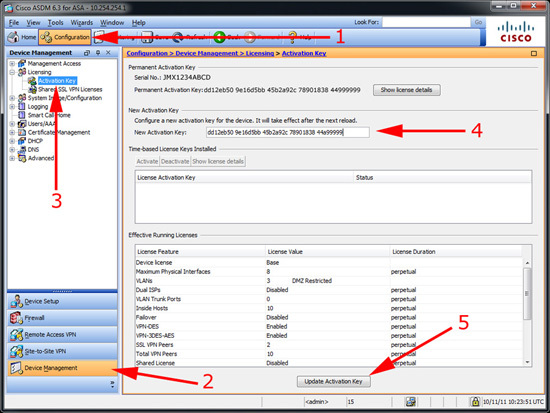Viewport: 550px width, 413px height.
Task: Save the configuration using the floppy icon
Action: (x=147, y=37)
